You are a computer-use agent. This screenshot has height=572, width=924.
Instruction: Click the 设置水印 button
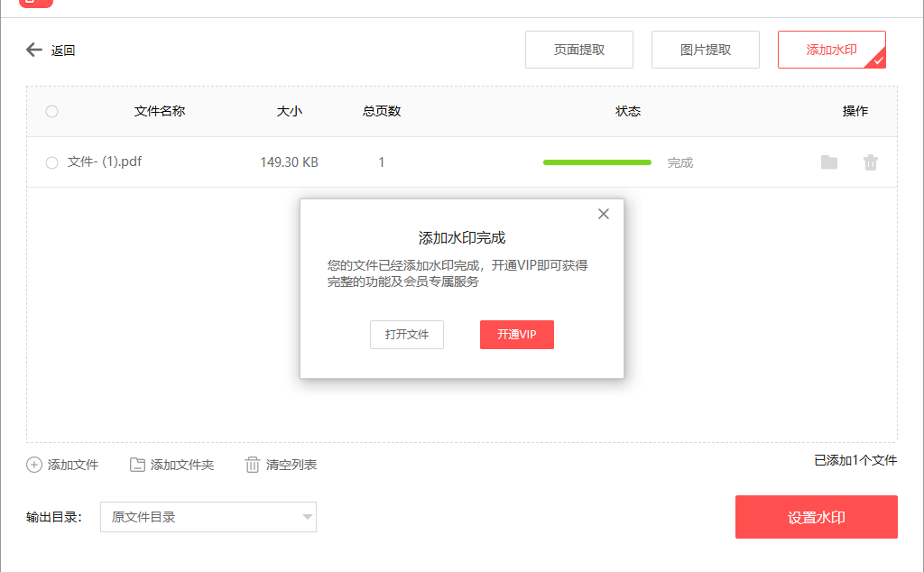coord(816,517)
